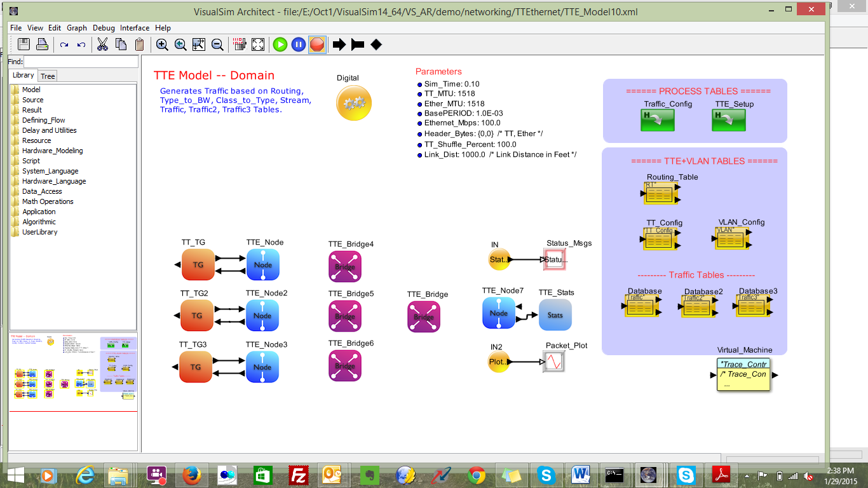868x488 pixels.
Task: Open Firefox from the Windows taskbar
Action: 191,475
